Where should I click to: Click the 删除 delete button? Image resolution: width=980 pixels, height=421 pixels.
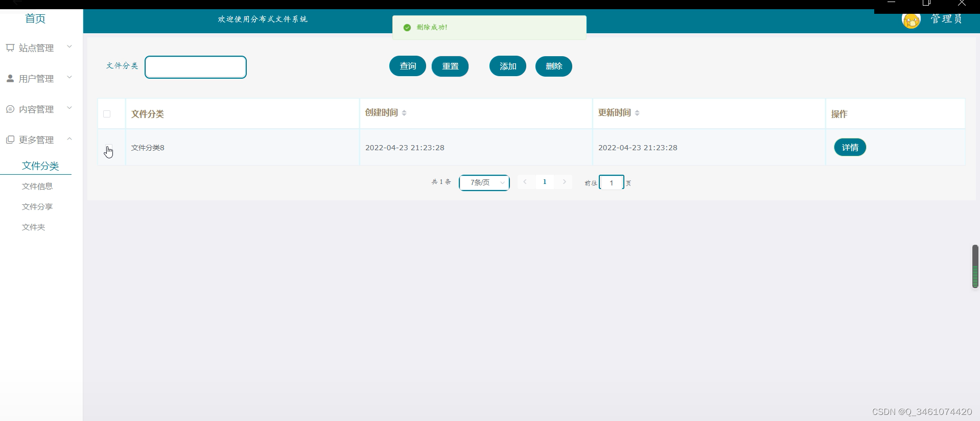tap(554, 66)
